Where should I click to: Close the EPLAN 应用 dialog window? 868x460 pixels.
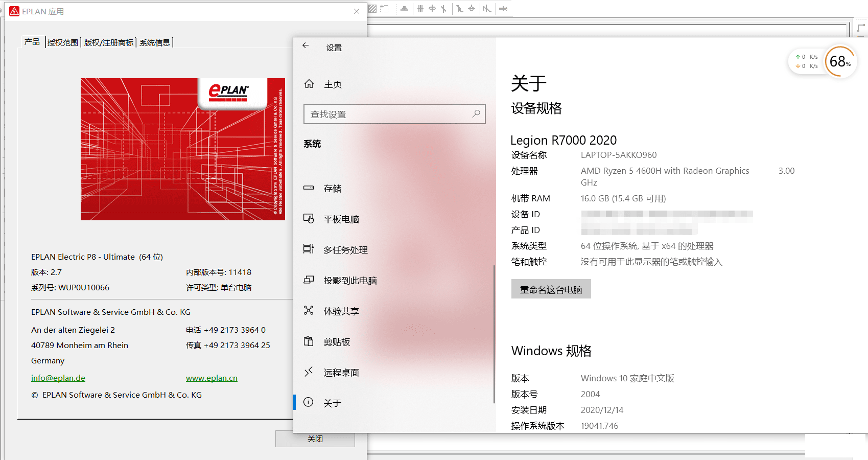(x=357, y=11)
